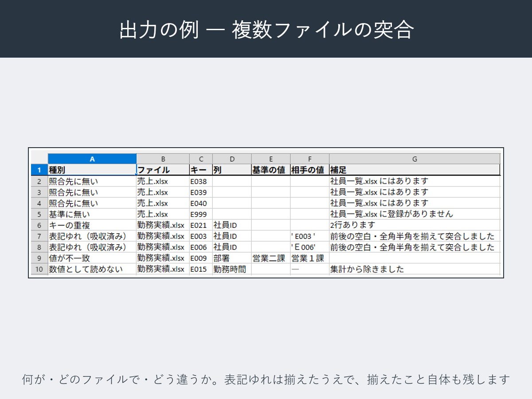Select the 数値として読めない cell

(x=92, y=269)
